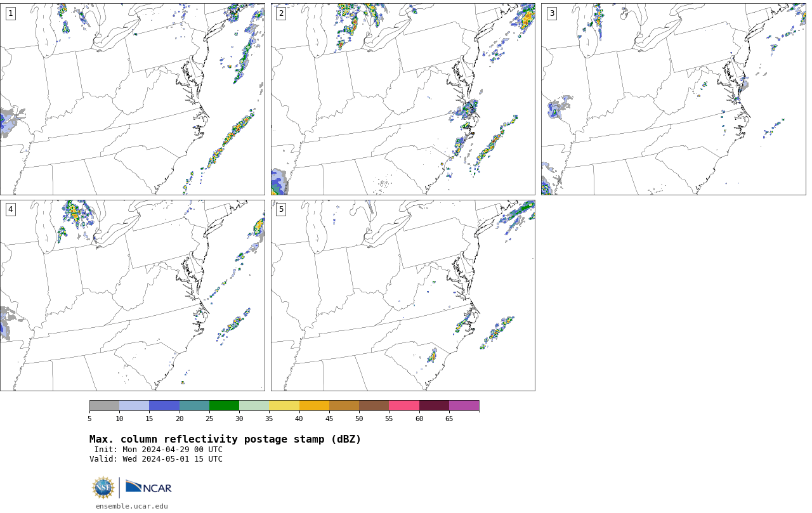Click the purple 65+ dBZ swatch
This screenshot has width=812, height=513.
coord(464,406)
